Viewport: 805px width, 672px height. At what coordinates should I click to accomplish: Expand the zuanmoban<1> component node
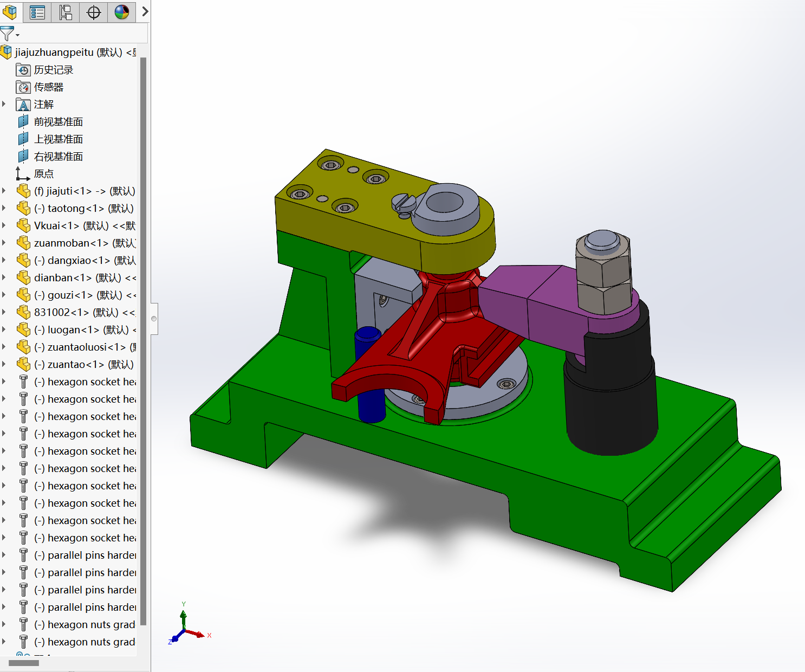tap(4, 243)
